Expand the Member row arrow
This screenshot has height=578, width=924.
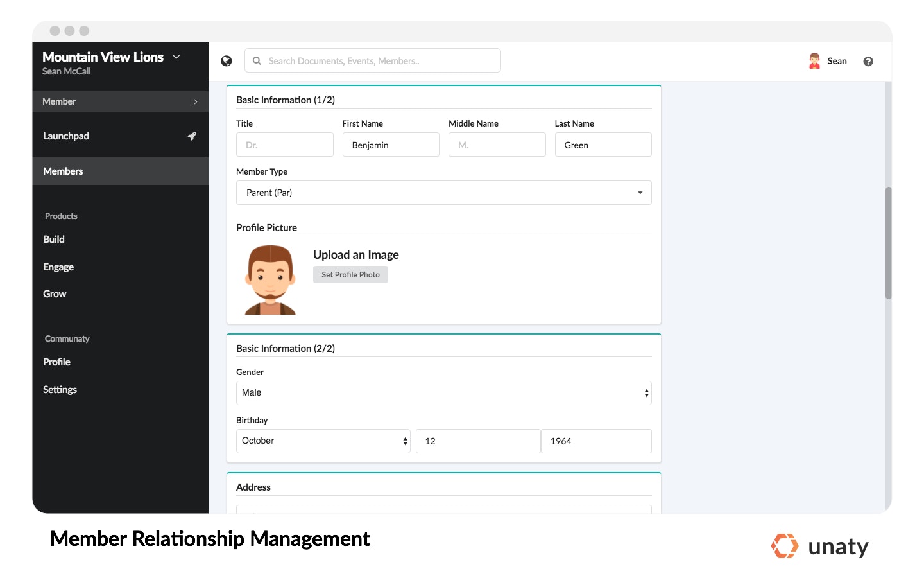(196, 101)
